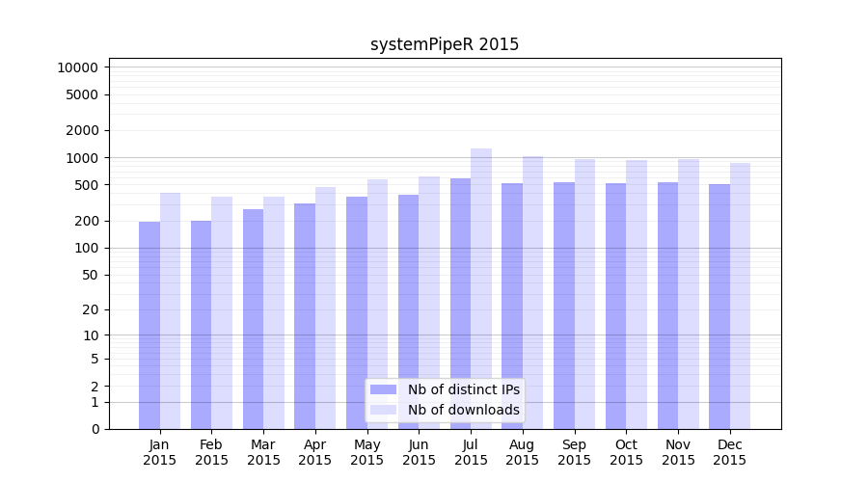Click the Nov 2015 x-axis label
This screenshot has width=868, height=482.
(x=678, y=452)
